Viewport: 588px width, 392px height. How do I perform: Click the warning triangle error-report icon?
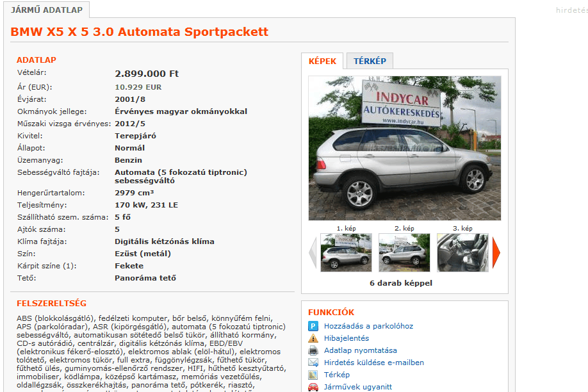(313, 338)
